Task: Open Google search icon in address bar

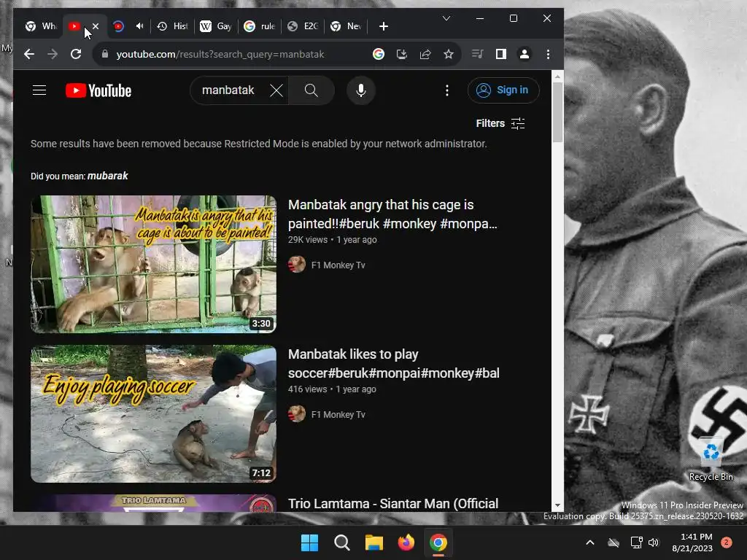Action: [x=379, y=54]
